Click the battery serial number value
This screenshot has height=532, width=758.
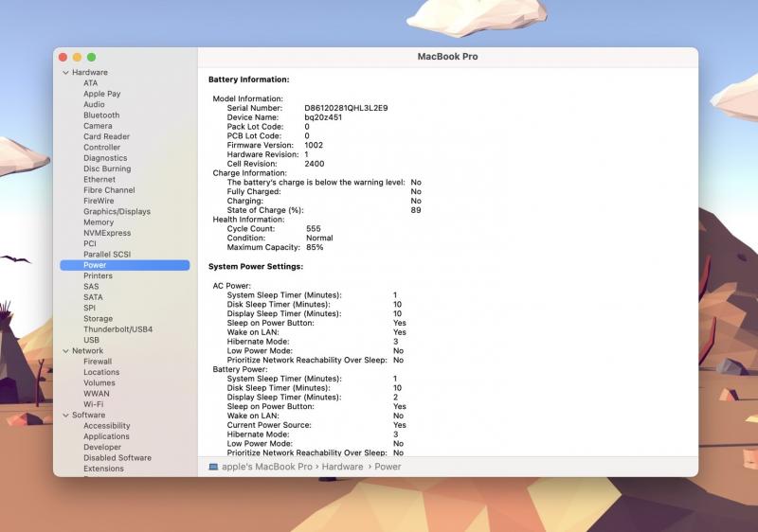[346, 108]
